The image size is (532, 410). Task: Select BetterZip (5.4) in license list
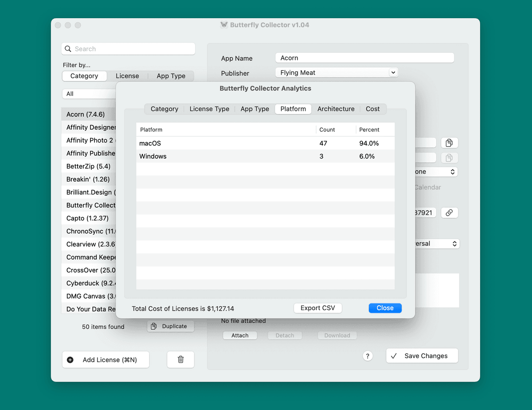(89, 166)
